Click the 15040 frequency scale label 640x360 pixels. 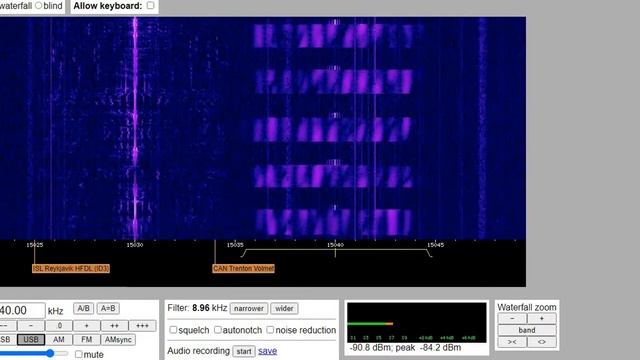tap(336, 245)
